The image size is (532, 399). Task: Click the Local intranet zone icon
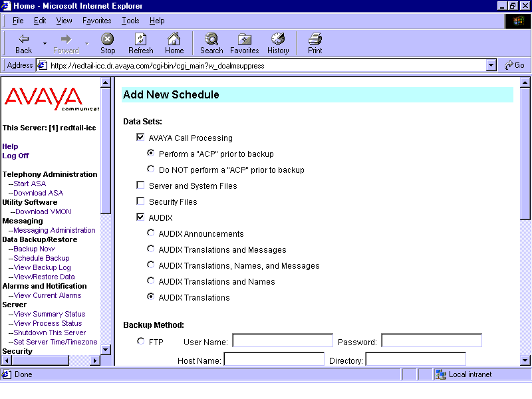[440, 374]
